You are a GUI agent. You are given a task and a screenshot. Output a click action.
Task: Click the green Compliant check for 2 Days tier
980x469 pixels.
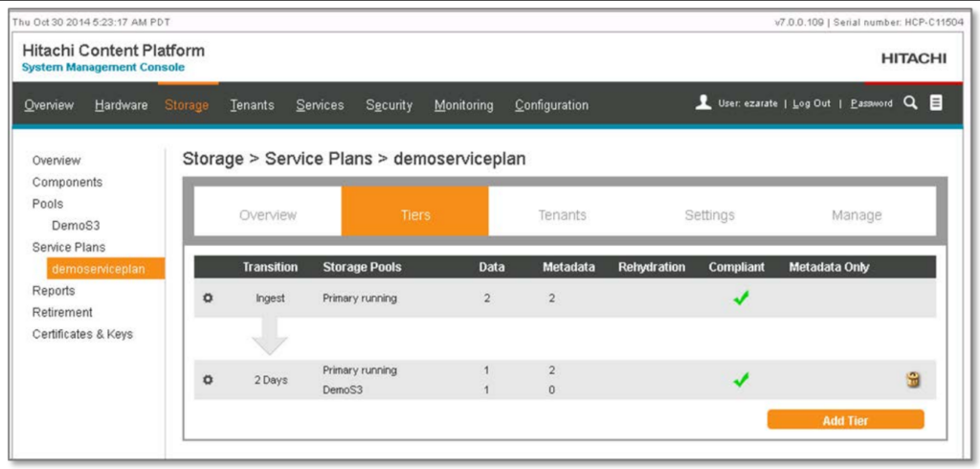[x=741, y=380]
